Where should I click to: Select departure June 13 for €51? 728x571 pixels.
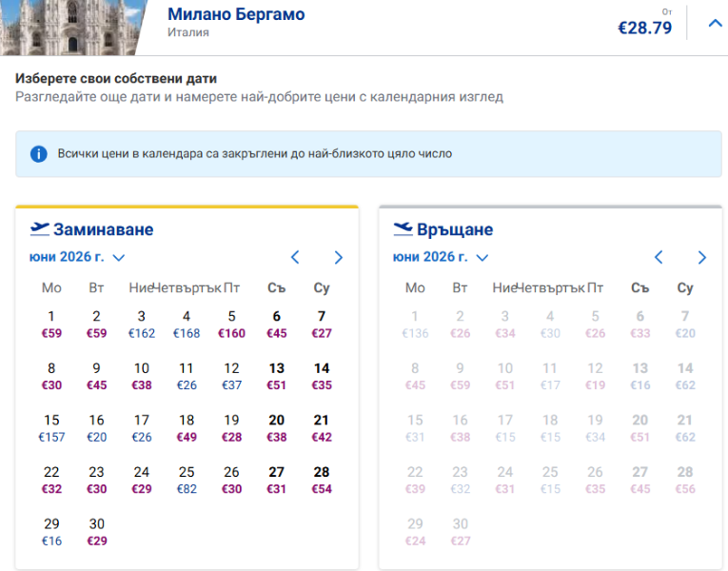point(277,377)
